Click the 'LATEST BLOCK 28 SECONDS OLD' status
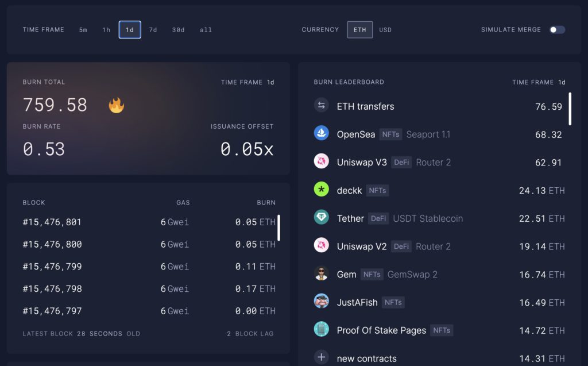 82,333
